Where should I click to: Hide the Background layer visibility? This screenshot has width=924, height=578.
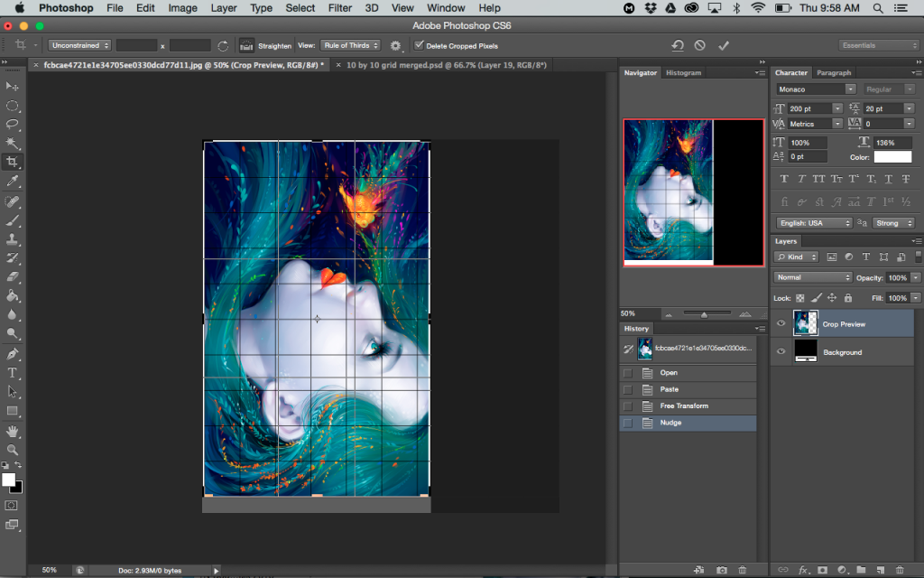[x=781, y=351]
